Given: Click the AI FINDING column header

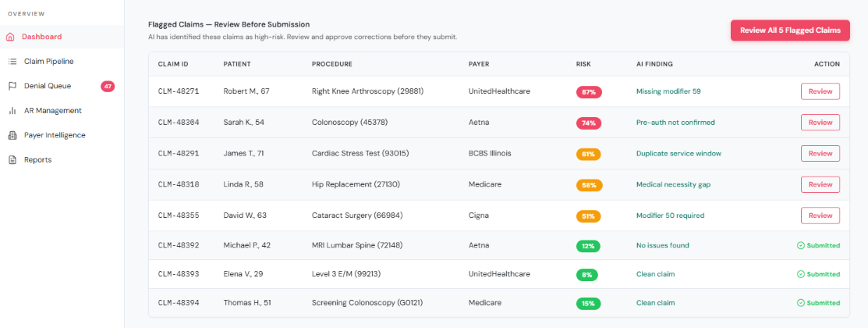Looking at the screenshot, I should (654, 64).
